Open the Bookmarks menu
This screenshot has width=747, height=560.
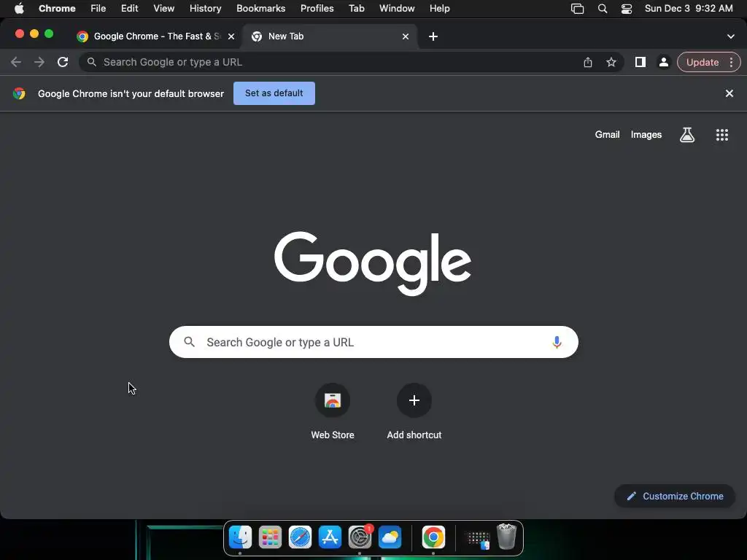pyautogui.click(x=260, y=9)
